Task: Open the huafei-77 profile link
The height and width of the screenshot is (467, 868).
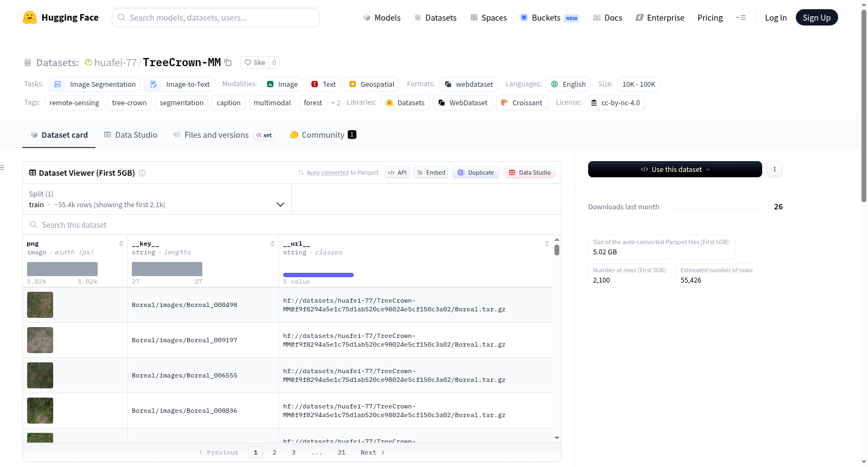Action: (116, 62)
